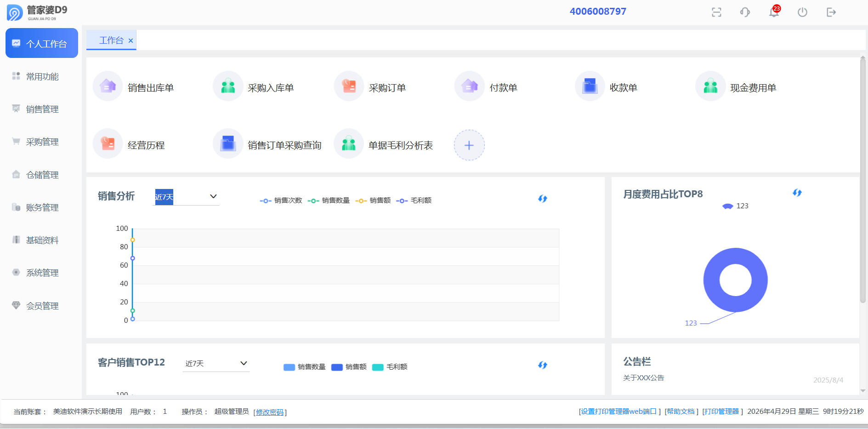Click the 修改密码 link

pyautogui.click(x=270, y=412)
